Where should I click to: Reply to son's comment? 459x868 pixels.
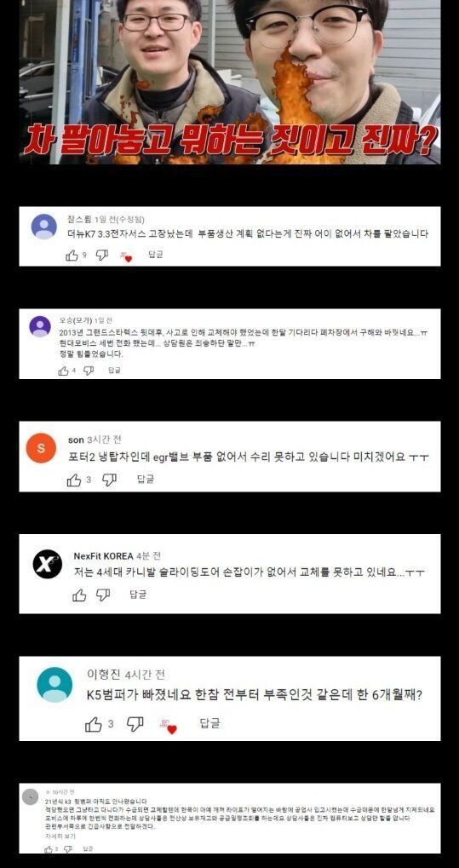[145, 479]
